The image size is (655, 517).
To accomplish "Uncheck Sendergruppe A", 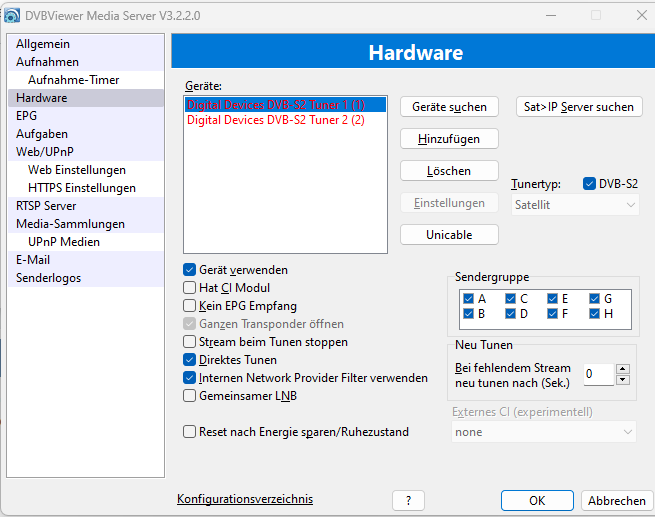I will [x=468, y=299].
